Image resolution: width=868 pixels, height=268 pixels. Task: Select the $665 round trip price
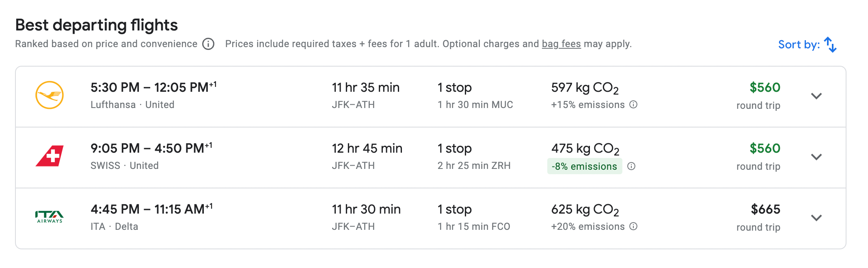coord(764,209)
